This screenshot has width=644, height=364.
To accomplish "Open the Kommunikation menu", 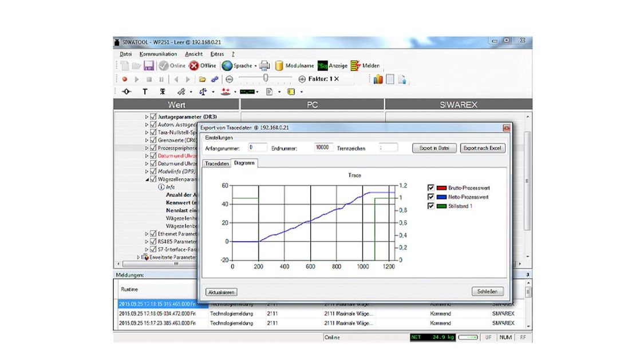I will tap(158, 54).
